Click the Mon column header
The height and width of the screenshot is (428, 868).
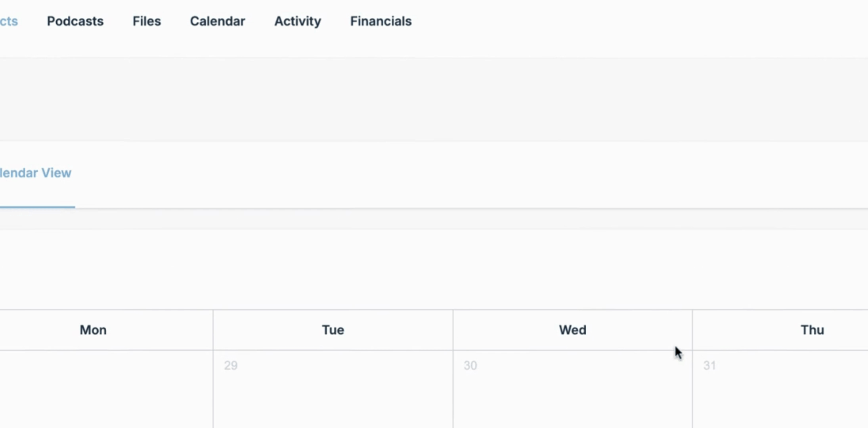[x=93, y=330]
